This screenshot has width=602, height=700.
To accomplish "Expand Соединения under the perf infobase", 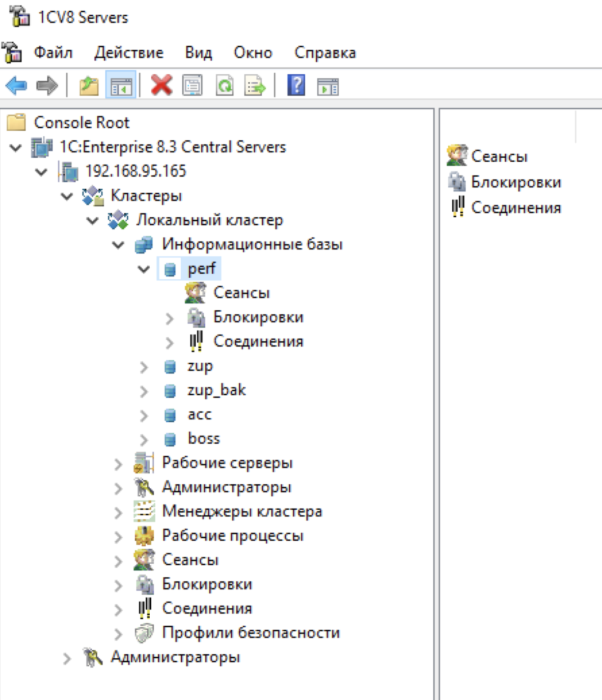I will click(169, 343).
